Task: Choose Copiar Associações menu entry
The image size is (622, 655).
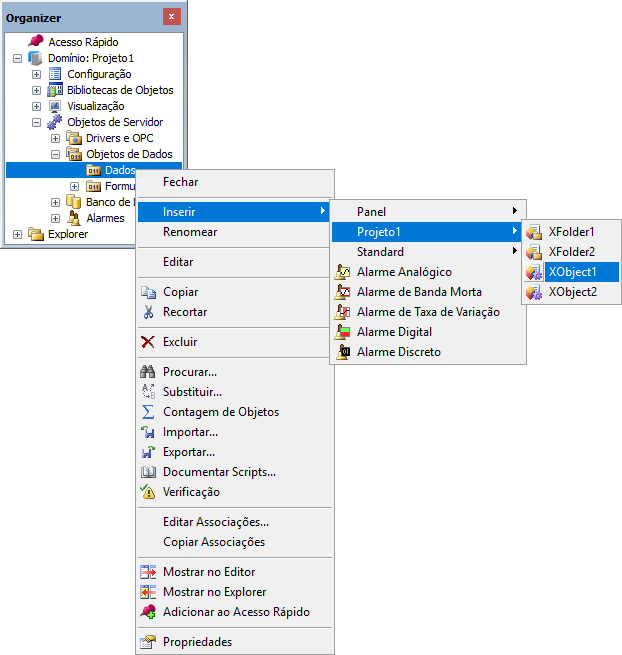Action: point(235,542)
